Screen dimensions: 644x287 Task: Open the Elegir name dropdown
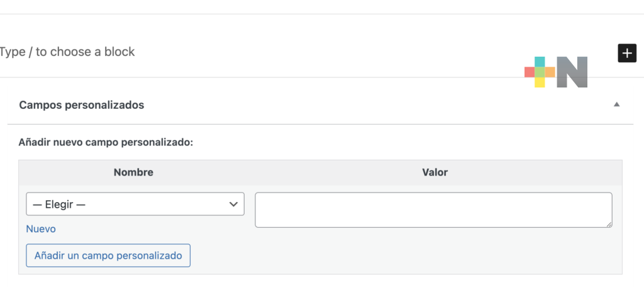[x=135, y=204]
